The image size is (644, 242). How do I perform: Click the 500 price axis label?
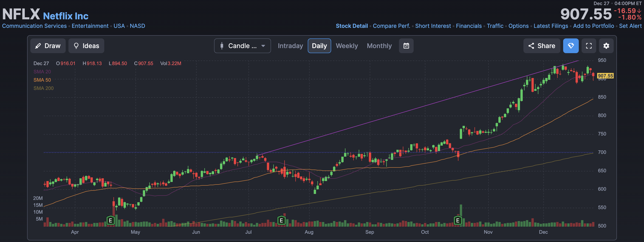(602, 226)
